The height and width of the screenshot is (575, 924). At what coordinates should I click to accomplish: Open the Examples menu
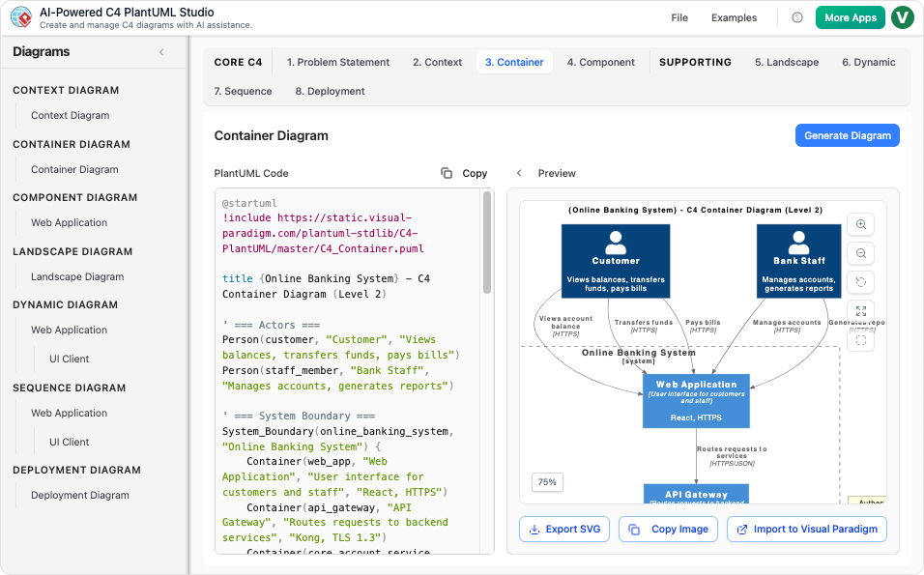(x=734, y=17)
